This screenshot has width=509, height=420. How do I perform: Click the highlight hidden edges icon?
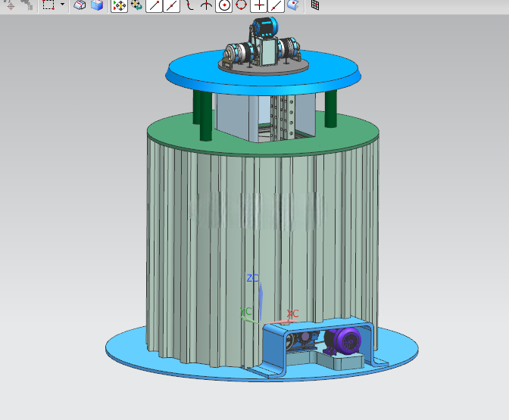pos(80,5)
